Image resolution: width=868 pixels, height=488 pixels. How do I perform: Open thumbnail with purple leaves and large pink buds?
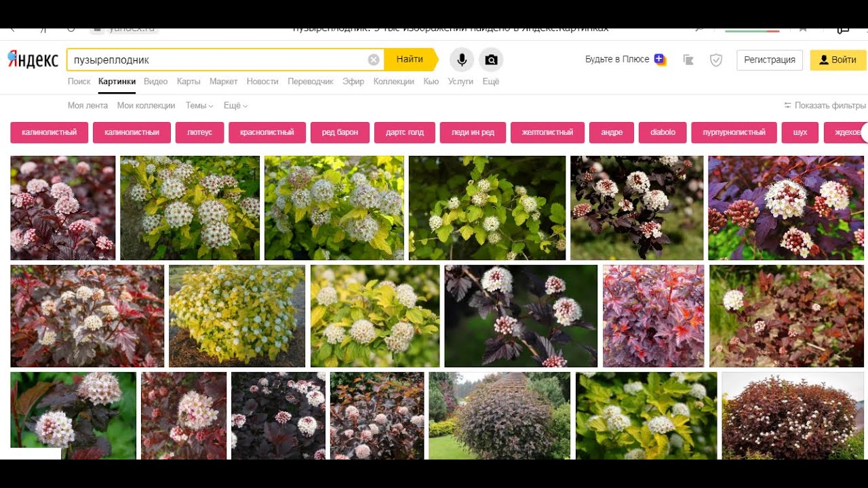pyautogui.click(x=786, y=208)
